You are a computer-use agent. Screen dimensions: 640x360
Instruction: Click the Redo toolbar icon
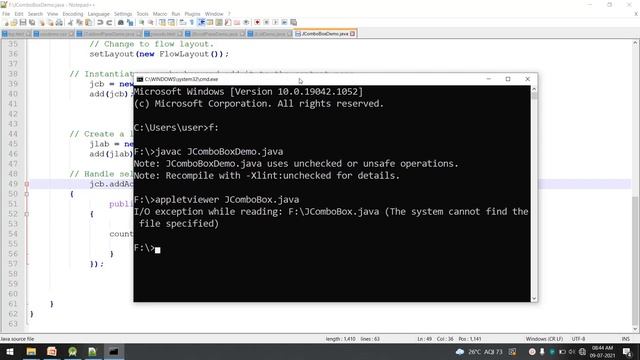(110, 22)
